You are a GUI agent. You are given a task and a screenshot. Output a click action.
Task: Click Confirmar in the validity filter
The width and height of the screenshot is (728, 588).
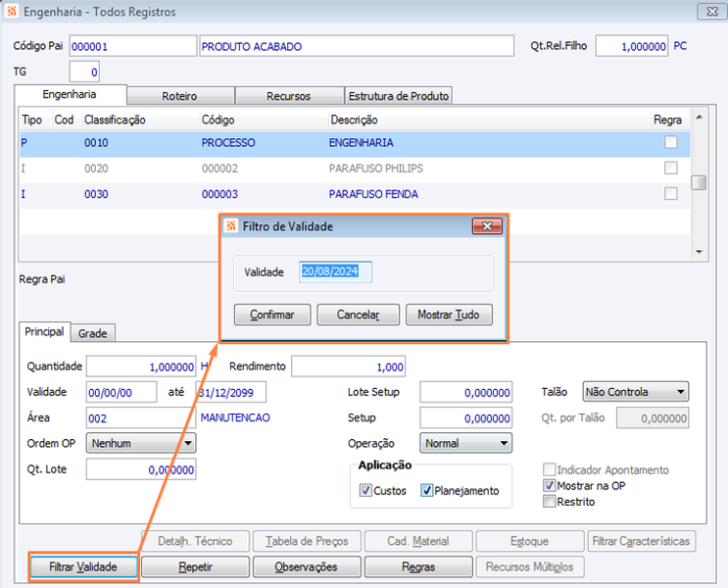click(x=272, y=315)
